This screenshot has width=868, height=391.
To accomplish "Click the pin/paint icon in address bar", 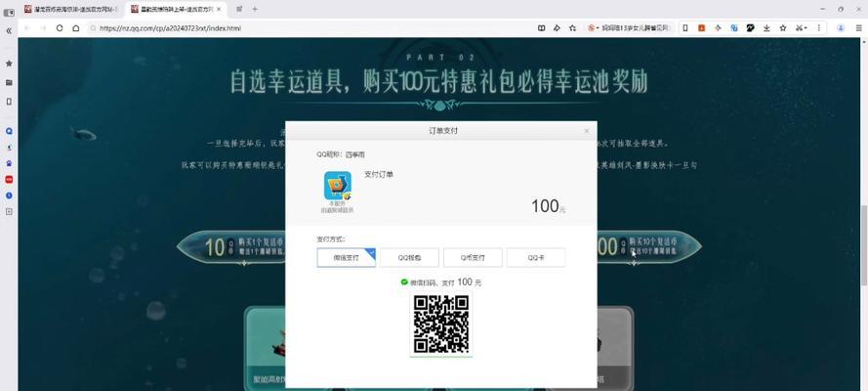I will (x=557, y=27).
